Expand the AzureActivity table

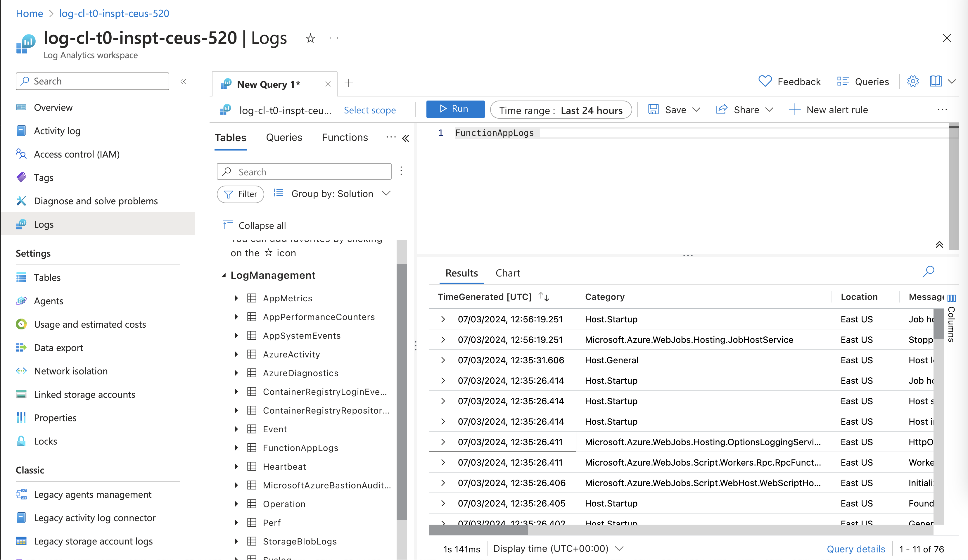click(236, 354)
